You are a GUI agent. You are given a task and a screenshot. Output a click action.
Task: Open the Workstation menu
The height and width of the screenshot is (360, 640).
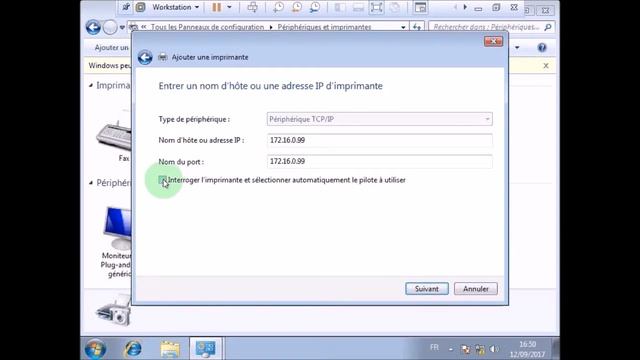(176, 7)
